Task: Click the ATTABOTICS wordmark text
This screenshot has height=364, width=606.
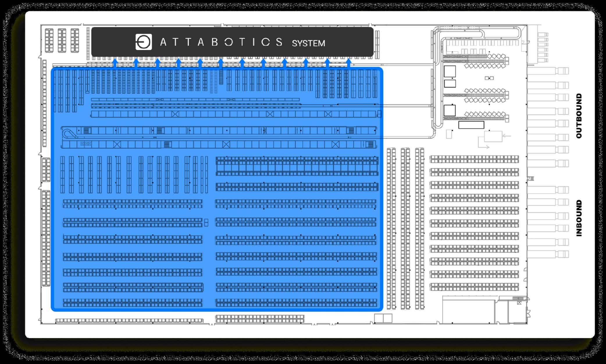Action: [221, 42]
